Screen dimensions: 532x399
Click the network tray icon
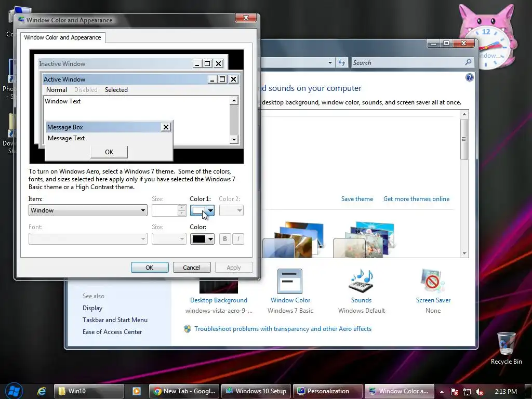[467, 392]
